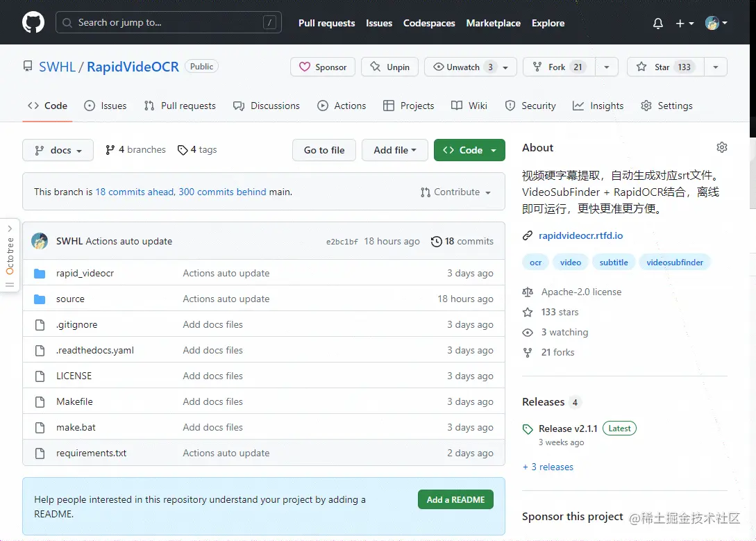756x541 pixels.
Task: Click the Sponsor heart icon
Action: [x=305, y=67]
